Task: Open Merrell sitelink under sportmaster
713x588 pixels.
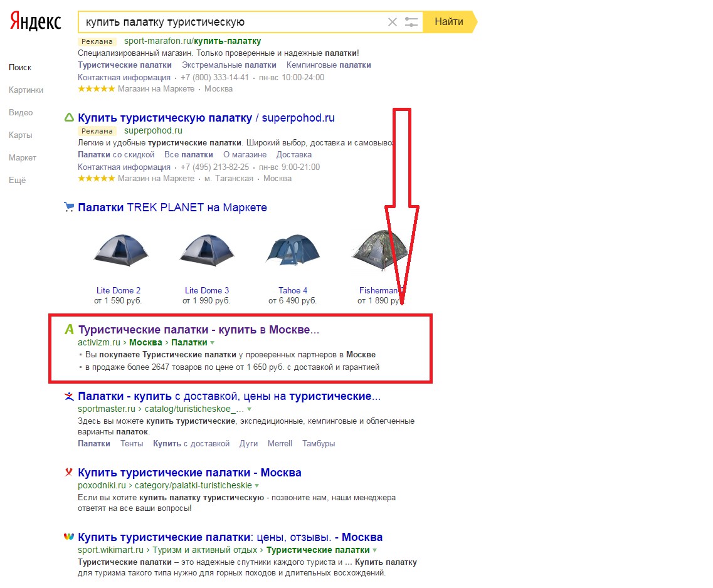Action: point(280,443)
